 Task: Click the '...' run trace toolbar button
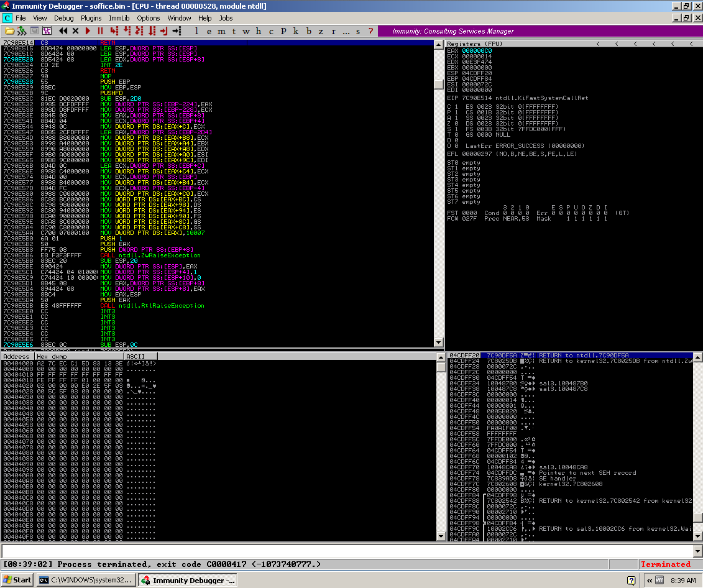(x=346, y=31)
